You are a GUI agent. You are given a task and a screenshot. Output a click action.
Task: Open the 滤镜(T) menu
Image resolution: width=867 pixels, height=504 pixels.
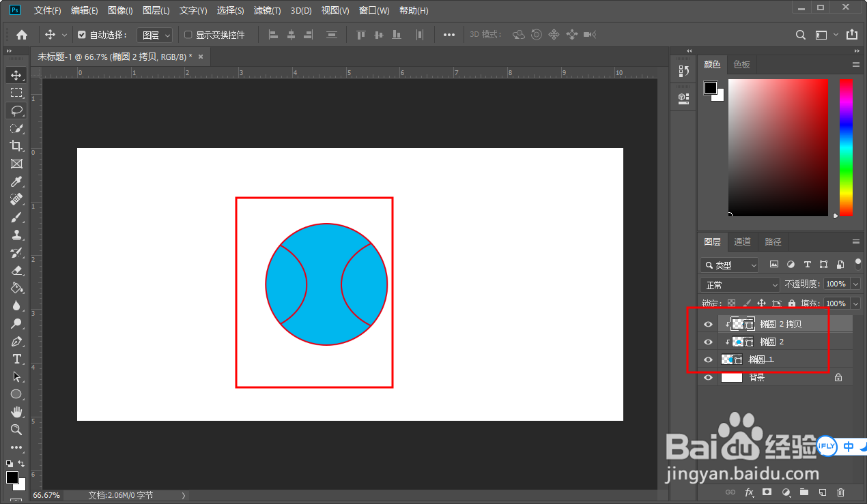pos(267,10)
